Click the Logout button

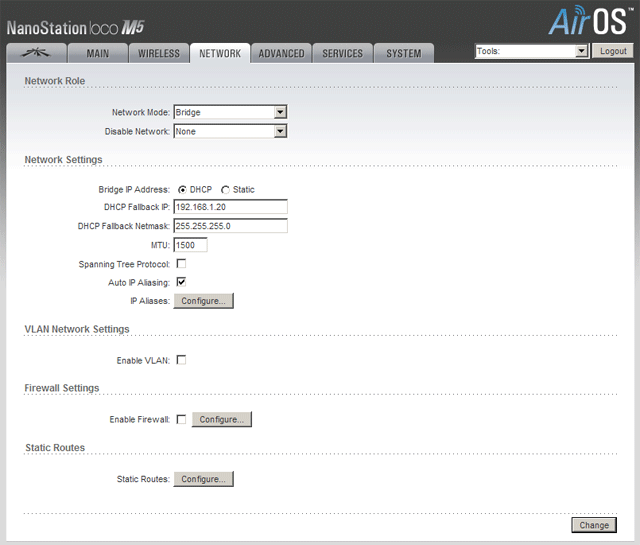[x=613, y=51]
